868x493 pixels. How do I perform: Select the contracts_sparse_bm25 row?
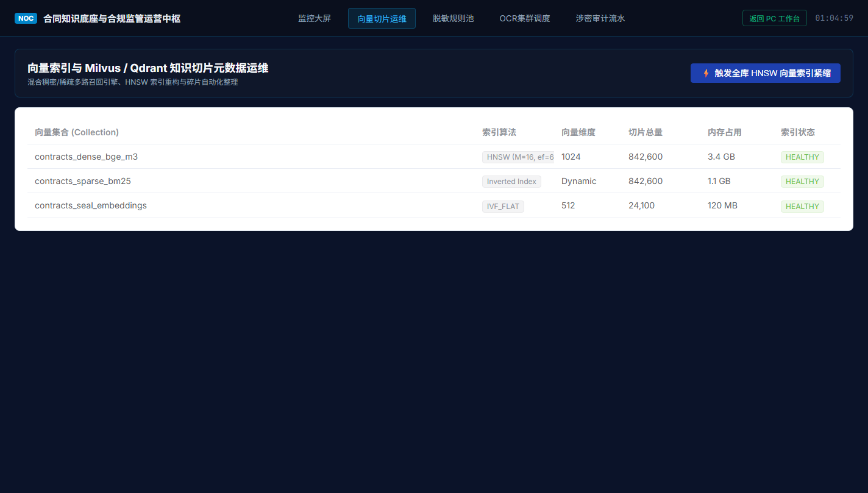pos(434,181)
